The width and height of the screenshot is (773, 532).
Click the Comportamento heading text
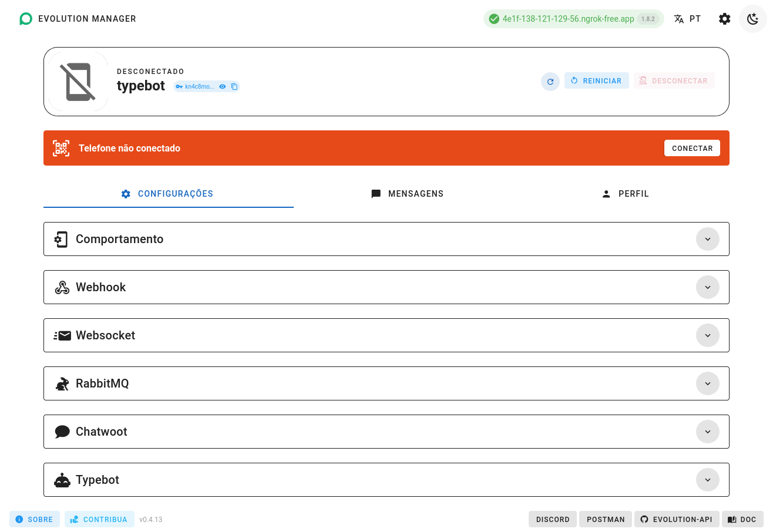(119, 239)
